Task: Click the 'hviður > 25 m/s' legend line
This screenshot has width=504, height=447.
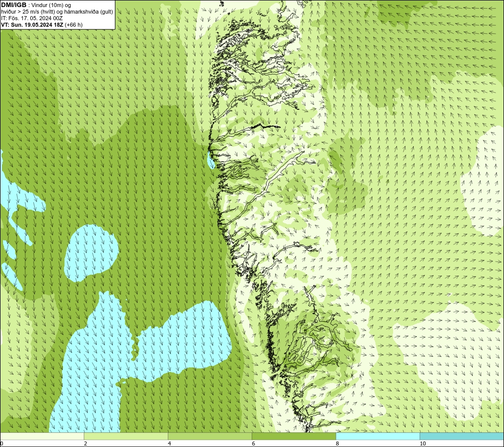Action: 57,12
